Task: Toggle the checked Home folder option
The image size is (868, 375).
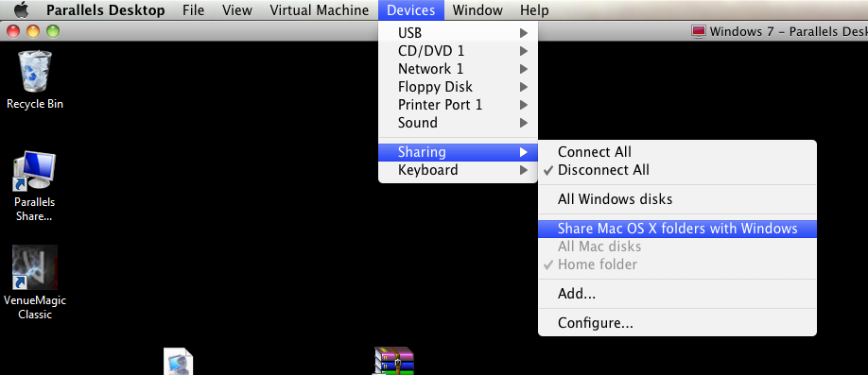Action: coord(678,264)
